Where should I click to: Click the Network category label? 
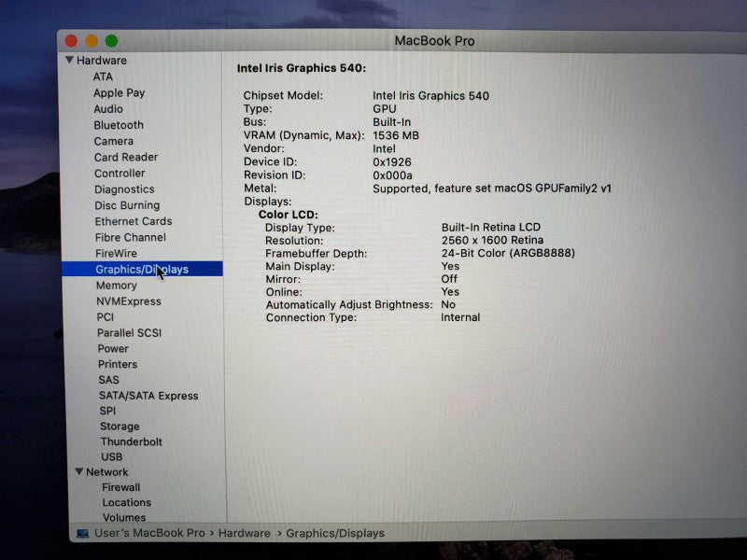[107, 472]
